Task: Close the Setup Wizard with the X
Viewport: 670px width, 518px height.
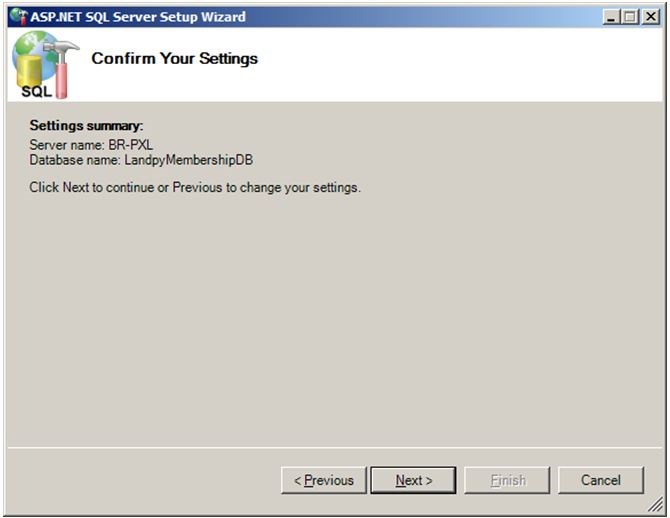Action: pyautogui.click(x=651, y=17)
